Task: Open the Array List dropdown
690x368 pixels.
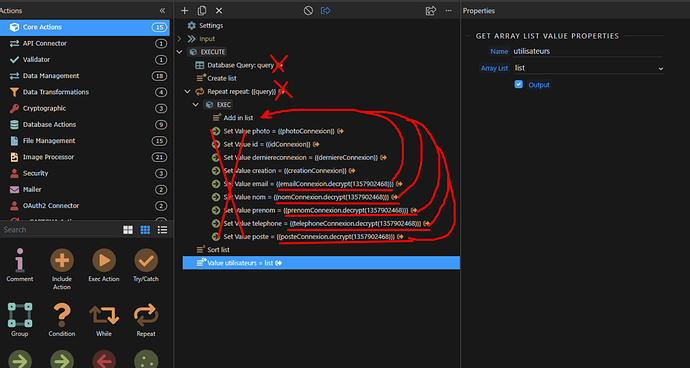Action: pyautogui.click(x=588, y=68)
